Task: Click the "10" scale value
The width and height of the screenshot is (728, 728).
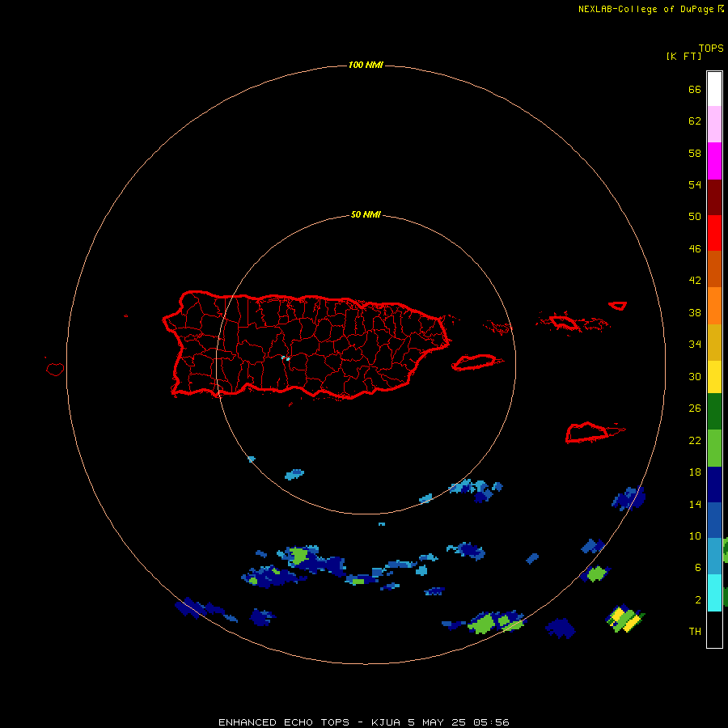Action: tap(695, 536)
